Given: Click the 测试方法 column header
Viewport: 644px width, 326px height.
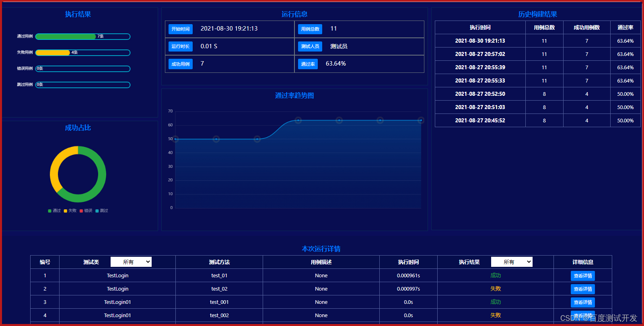Looking at the screenshot, I should coord(219,262).
